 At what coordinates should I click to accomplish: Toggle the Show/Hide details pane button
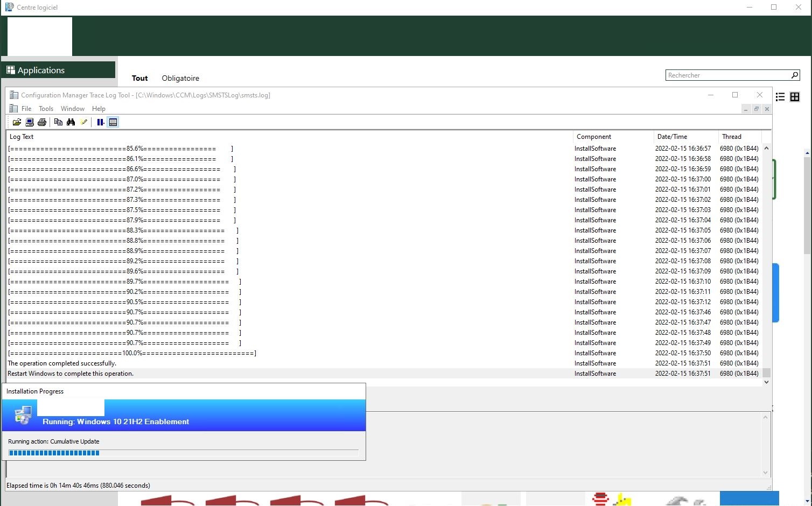click(113, 122)
